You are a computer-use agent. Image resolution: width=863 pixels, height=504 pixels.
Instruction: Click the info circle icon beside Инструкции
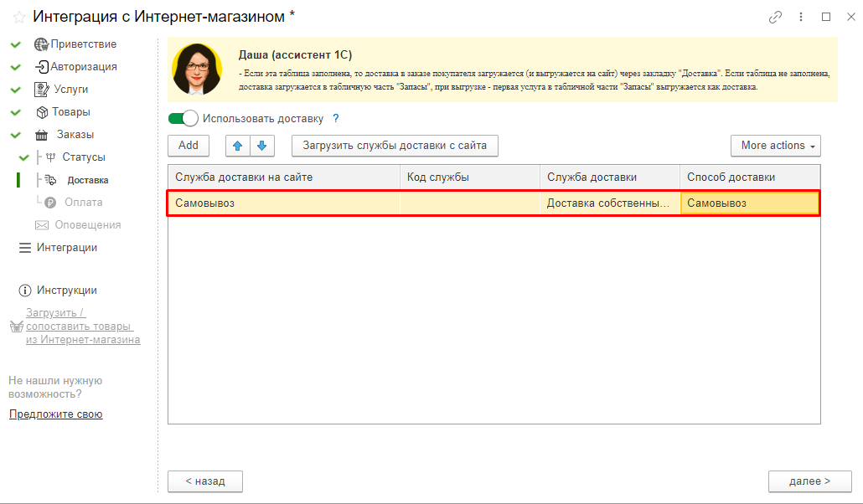(x=25, y=290)
